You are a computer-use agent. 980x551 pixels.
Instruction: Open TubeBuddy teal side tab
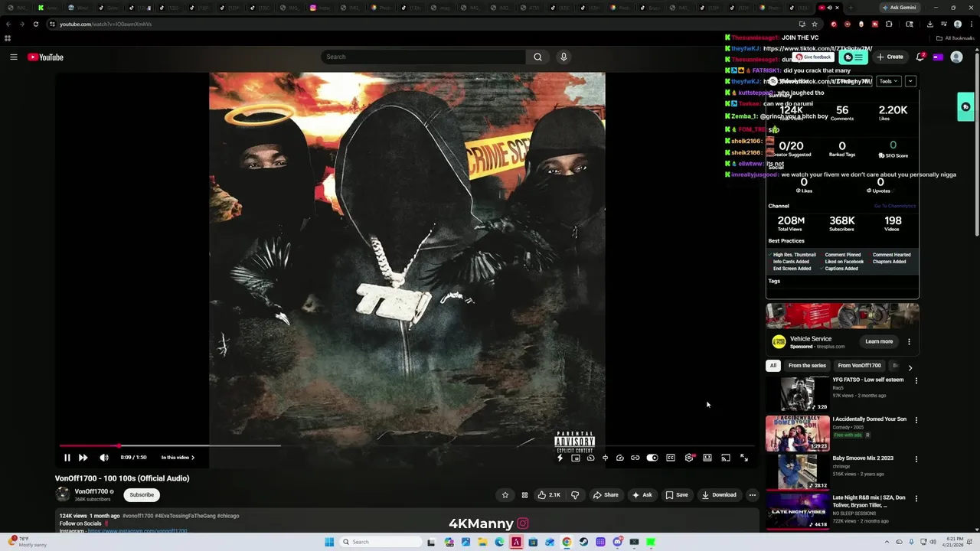coord(966,107)
